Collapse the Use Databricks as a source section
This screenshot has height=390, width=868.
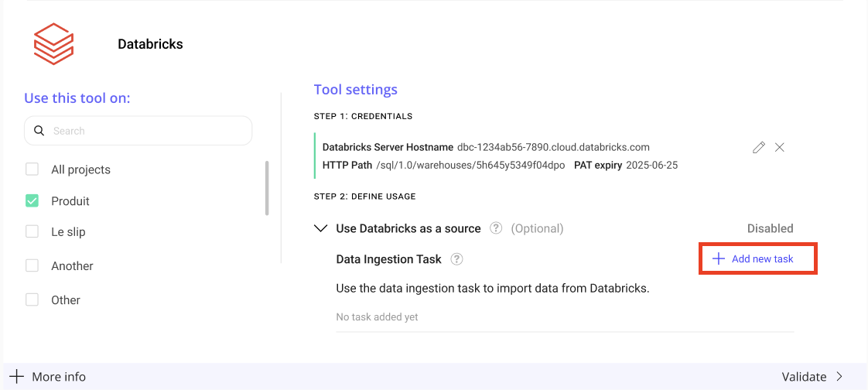coord(321,228)
